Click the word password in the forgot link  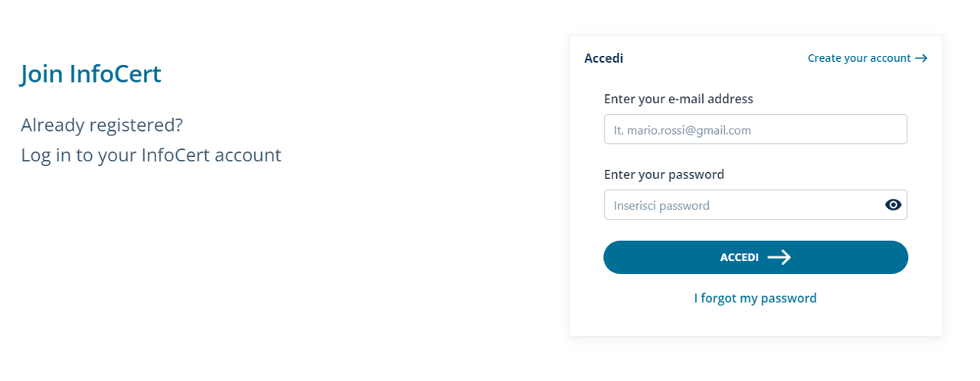point(789,298)
